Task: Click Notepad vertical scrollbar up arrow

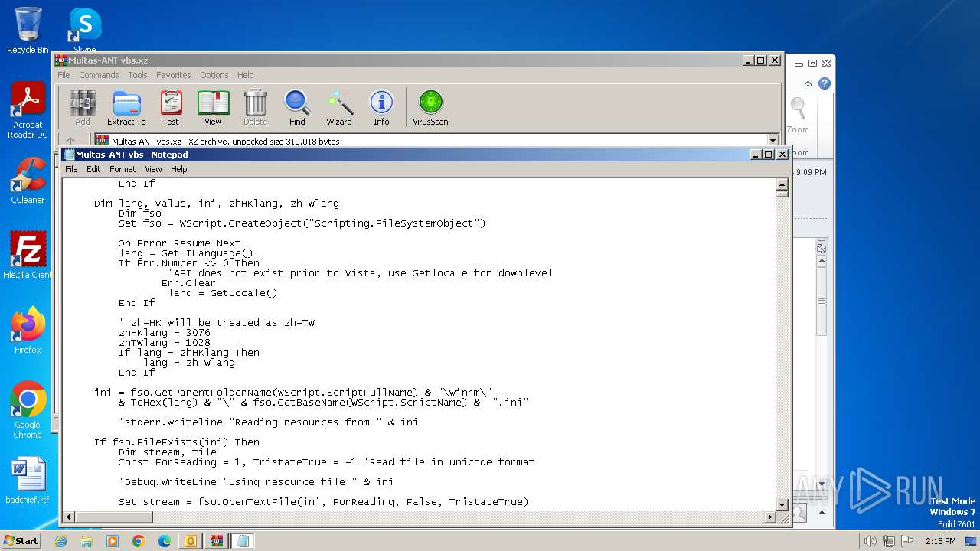Action: pyautogui.click(x=782, y=184)
